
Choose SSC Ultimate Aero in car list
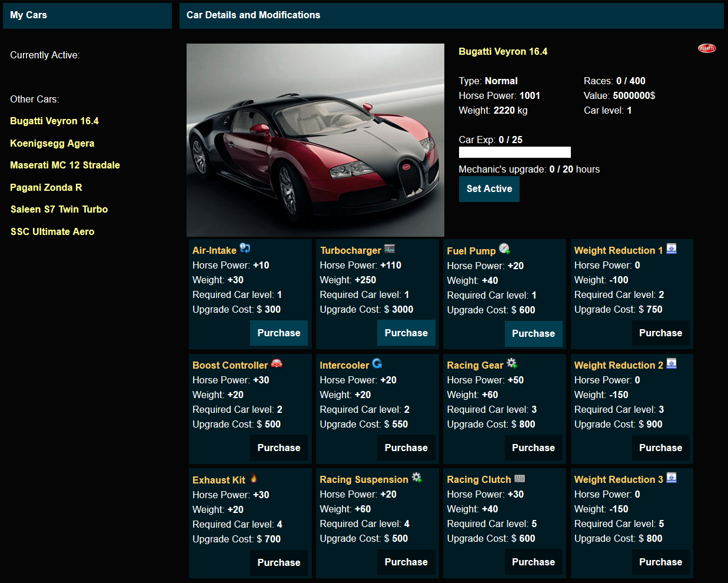[x=52, y=232]
